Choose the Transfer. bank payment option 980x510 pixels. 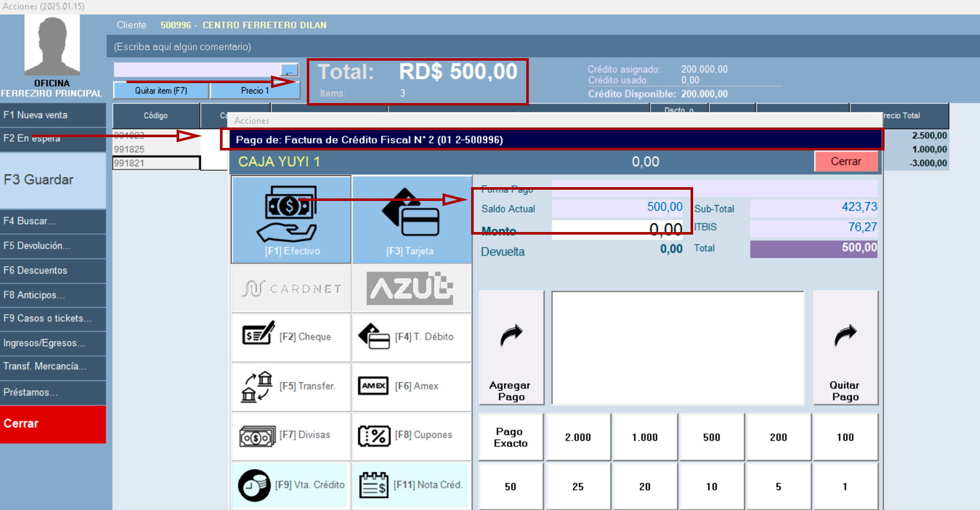click(291, 387)
